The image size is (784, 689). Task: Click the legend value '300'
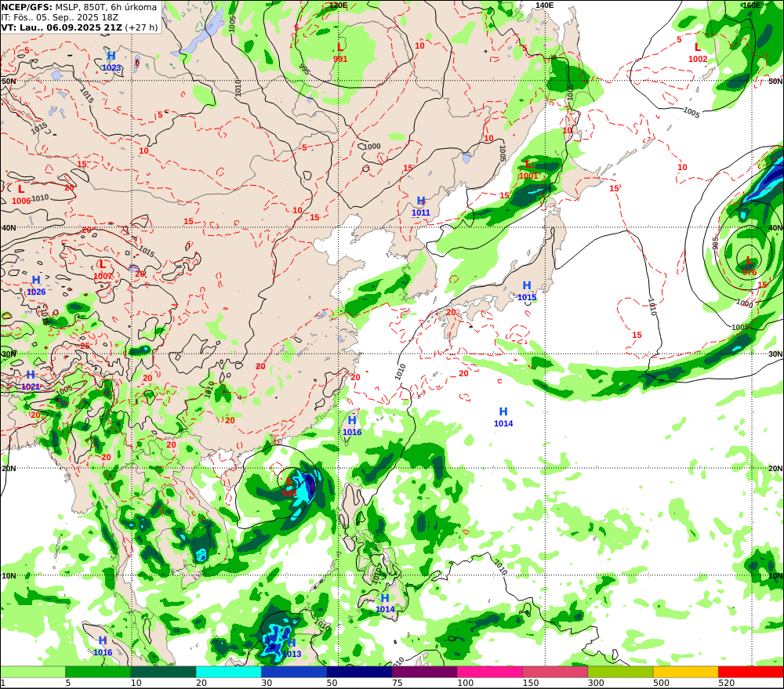pos(596,683)
